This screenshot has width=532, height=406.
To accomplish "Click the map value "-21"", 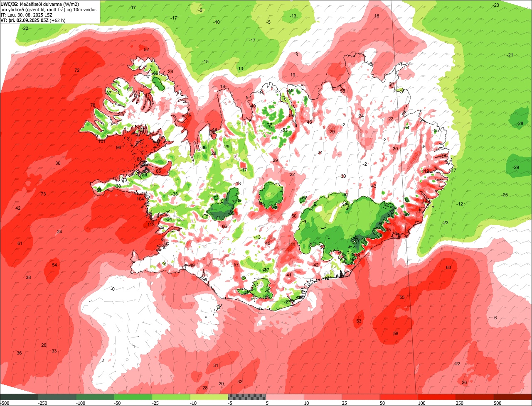I will click(510, 55).
